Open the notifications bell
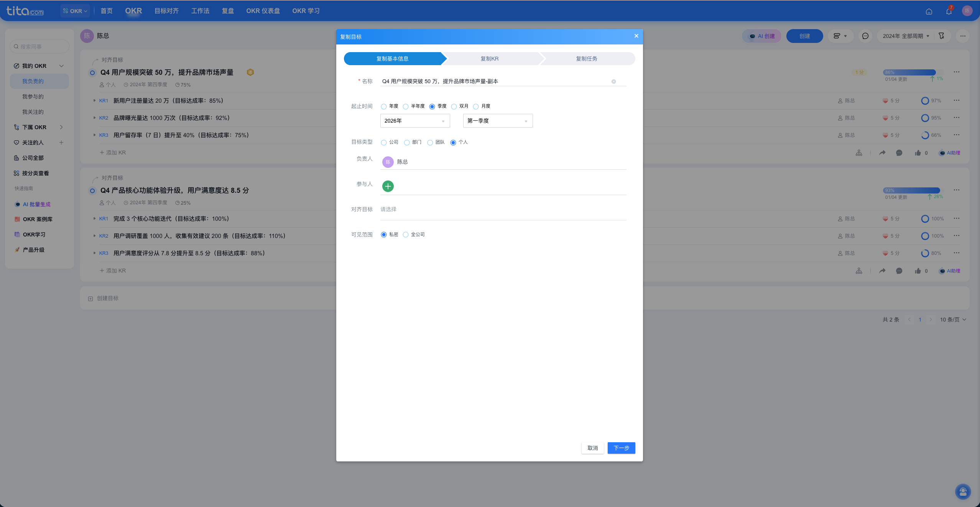980x507 pixels. [x=949, y=11]
